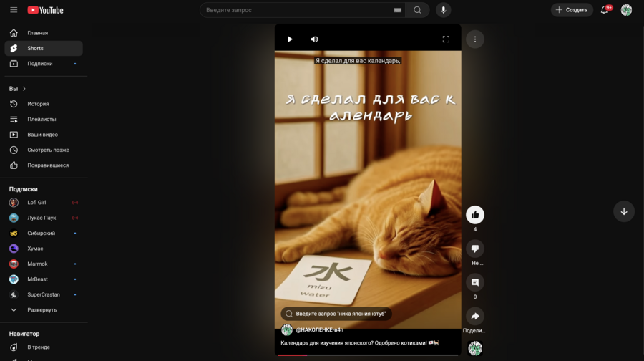Screen dimensions: 644x361
Task: Click the Short title about Japanese calendar
Action: [x=360, y=343]
